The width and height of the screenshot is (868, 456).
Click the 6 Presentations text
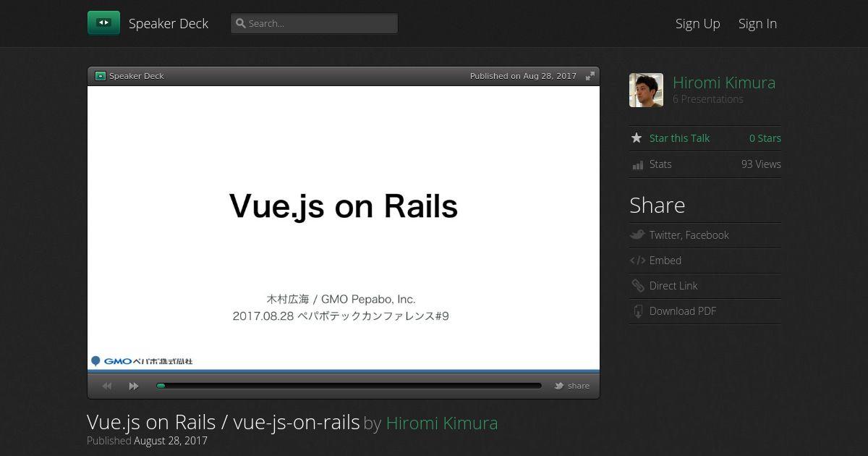[708, 99]
